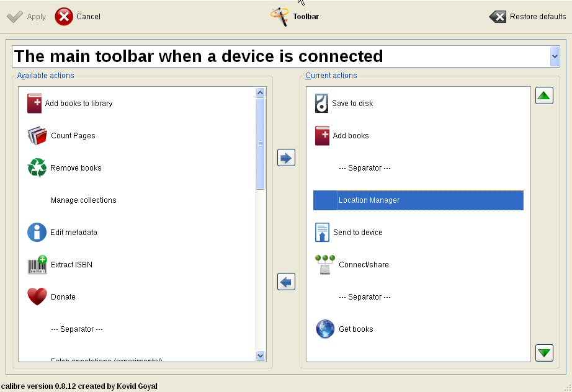
Task: Select Location Manager highlighted row
Action: pos(418,200)
